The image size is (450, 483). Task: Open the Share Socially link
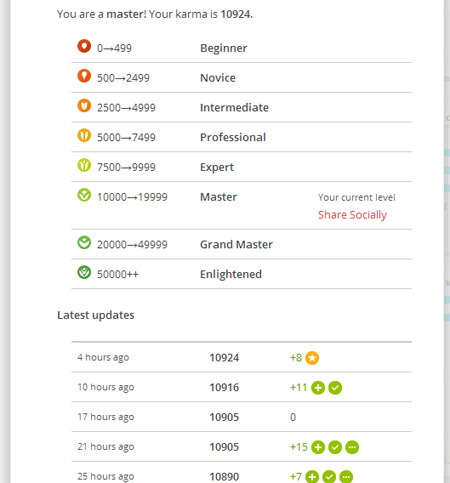pyautogui.click(x=352, y=215)
